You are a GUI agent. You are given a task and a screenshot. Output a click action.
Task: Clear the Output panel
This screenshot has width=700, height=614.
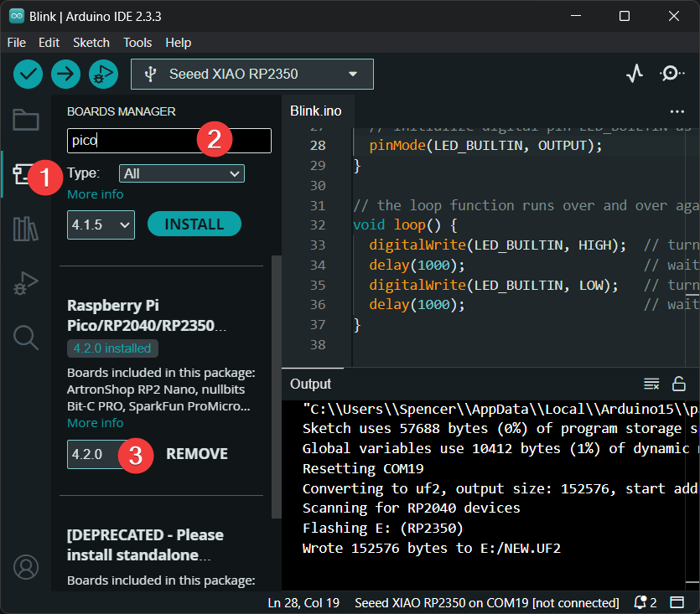(x=651, y=384)
